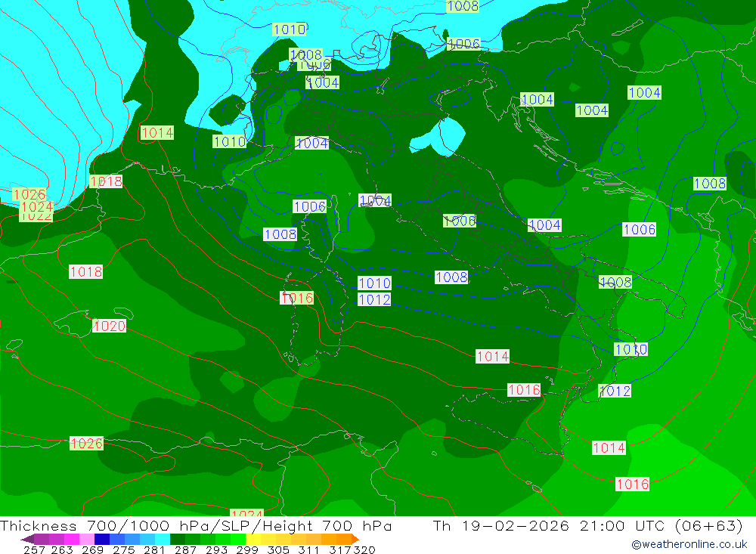
Task: Open the weatheronline.co.uk copyright link
Action: (689, 544)
